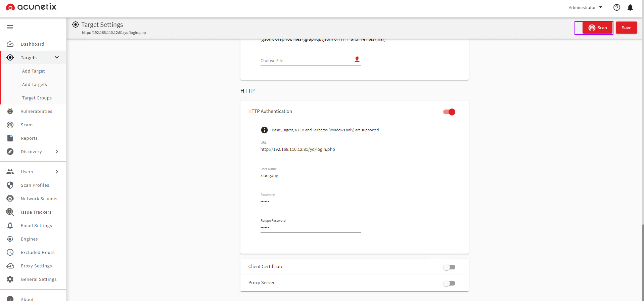The image size is (644, 301).
Task: Click the upload arrow icon for Choose File
Action: pos(357,59)
